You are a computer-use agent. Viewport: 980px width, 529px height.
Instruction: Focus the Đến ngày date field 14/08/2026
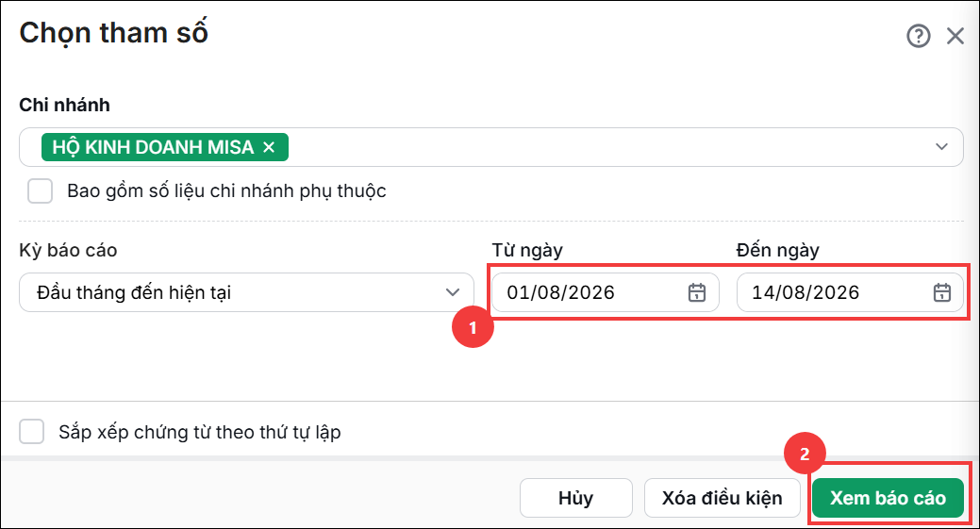pyautogui.click(x=850, y=292)
